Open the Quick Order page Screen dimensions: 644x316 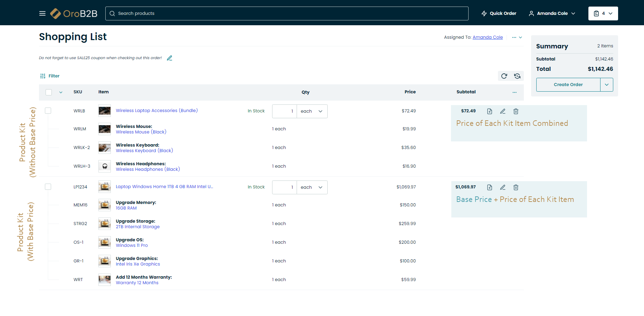coord(499,13)
